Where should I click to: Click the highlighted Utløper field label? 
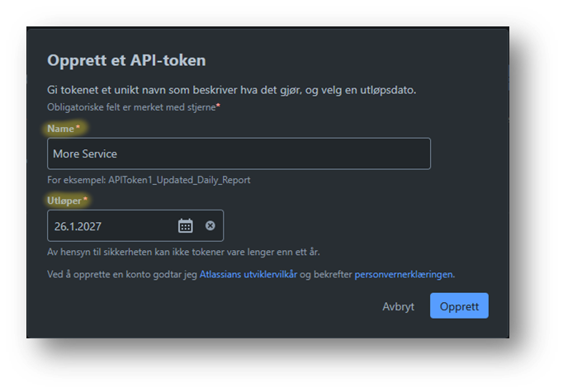click(x=64, y=201)
